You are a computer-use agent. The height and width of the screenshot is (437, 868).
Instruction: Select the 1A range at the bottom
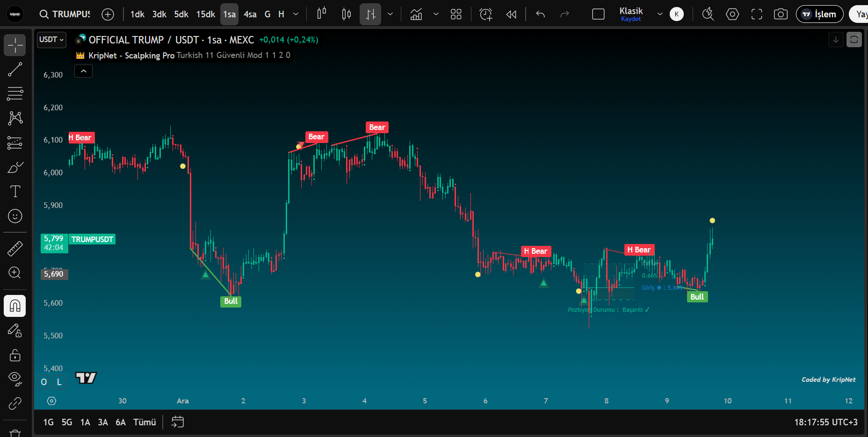85,422
